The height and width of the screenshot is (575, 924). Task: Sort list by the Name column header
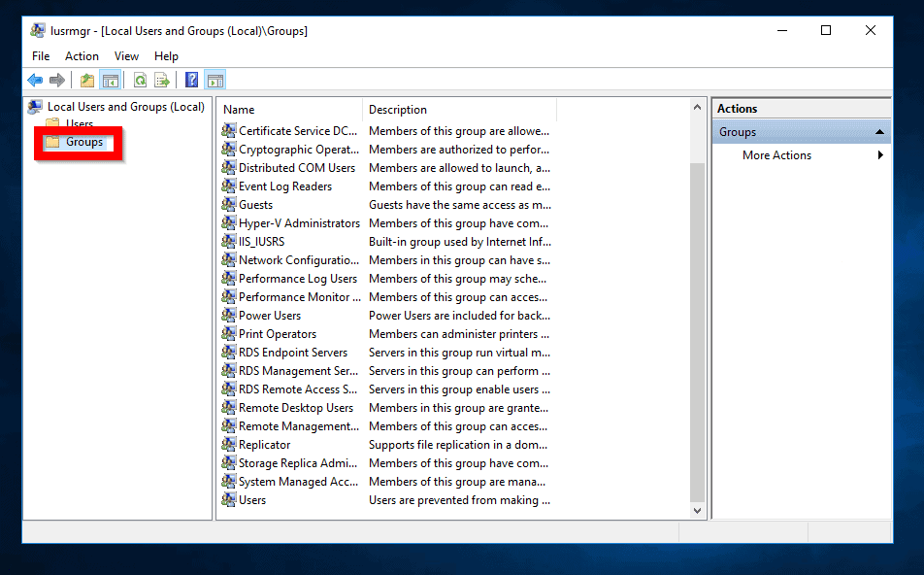pyautogui.click(x=290, y=110)
